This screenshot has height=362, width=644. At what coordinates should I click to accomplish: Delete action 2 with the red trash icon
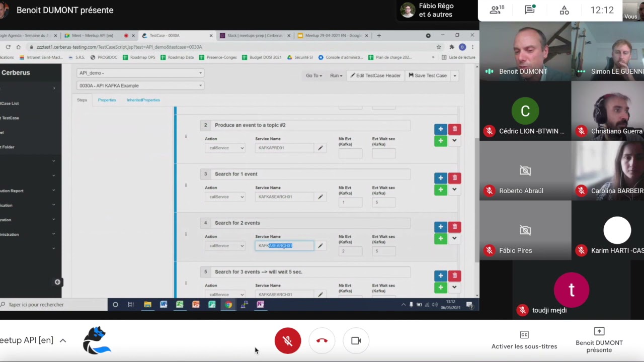coord(454,129)
